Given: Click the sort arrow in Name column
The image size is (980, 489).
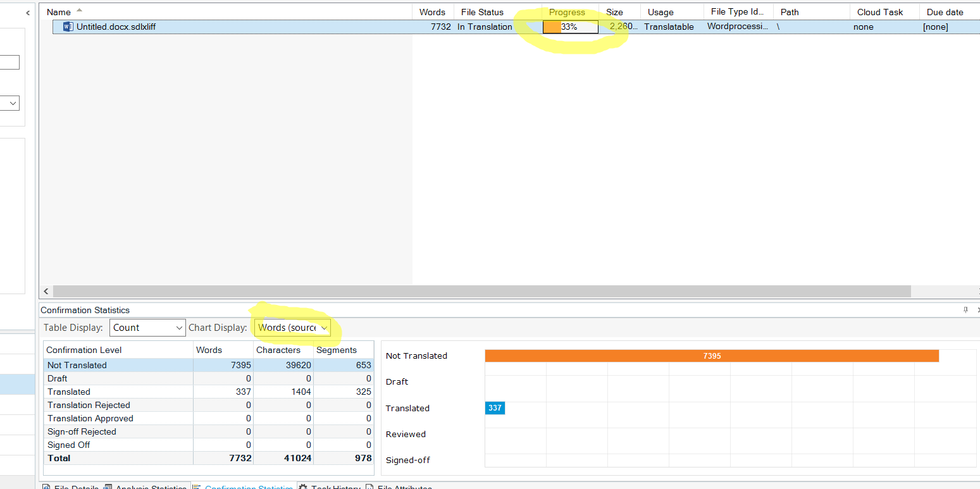Looking at the screenshot, I should coord(79,9).
